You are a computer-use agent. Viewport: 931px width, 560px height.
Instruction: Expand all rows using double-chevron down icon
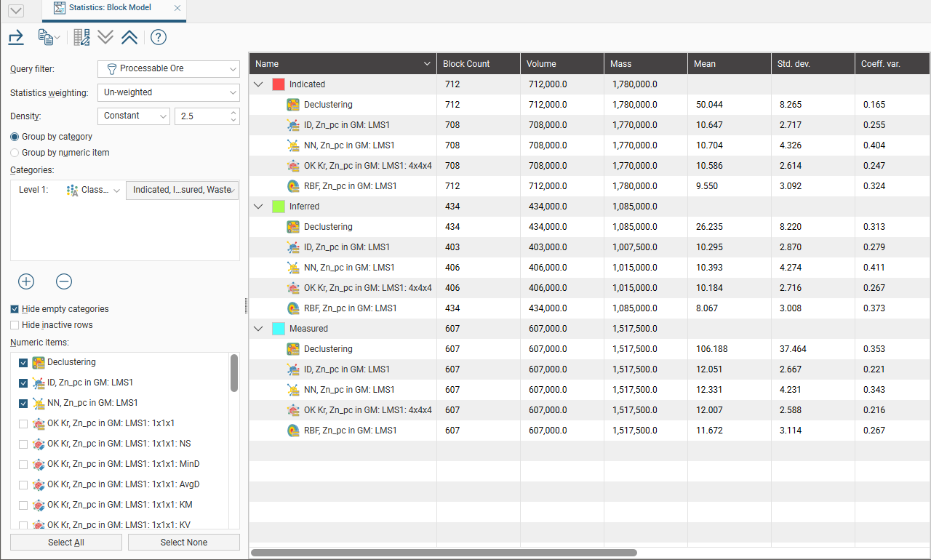pyautogui.click(x=105, y=37)
